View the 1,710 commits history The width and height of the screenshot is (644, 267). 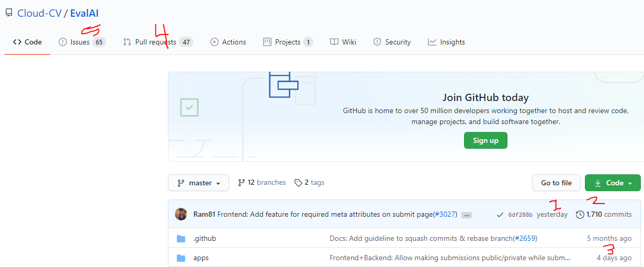604,215
